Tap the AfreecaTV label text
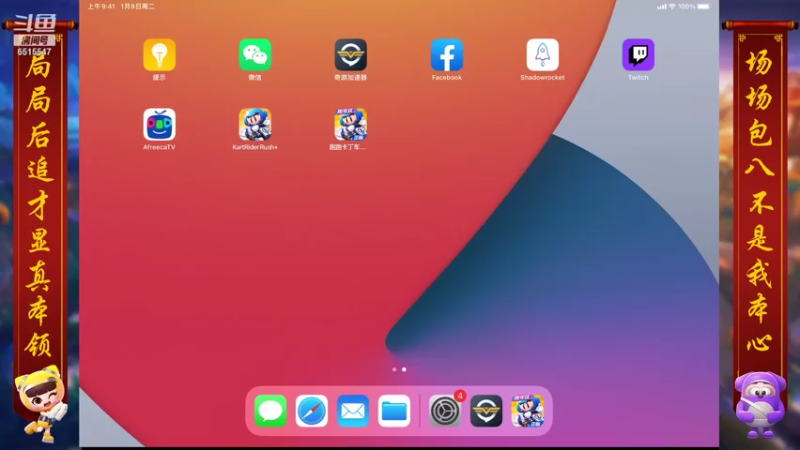 point(159,147)
